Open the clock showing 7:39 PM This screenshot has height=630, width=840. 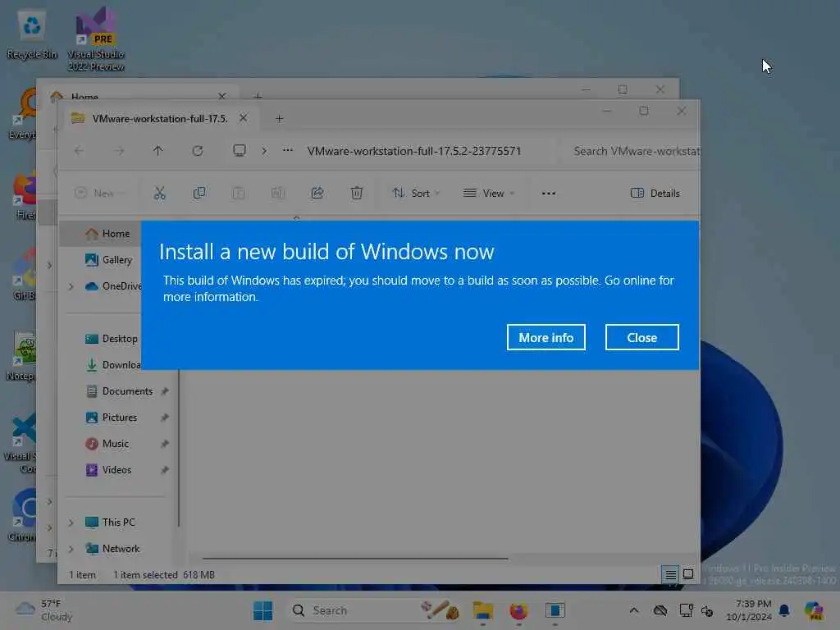coord(749,610)
